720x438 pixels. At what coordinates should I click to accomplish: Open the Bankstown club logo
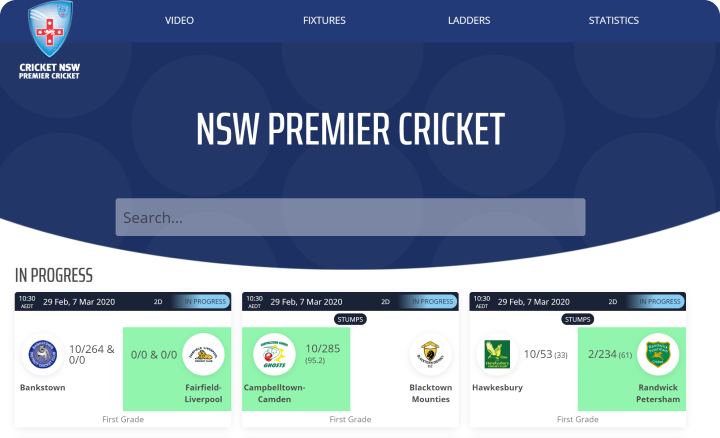[43, 354]
